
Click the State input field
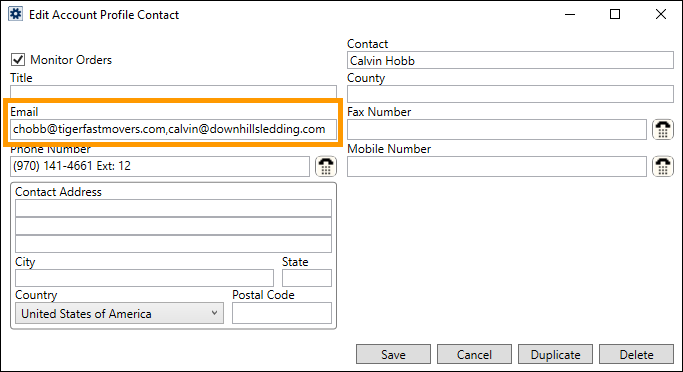tap(307, 278)
